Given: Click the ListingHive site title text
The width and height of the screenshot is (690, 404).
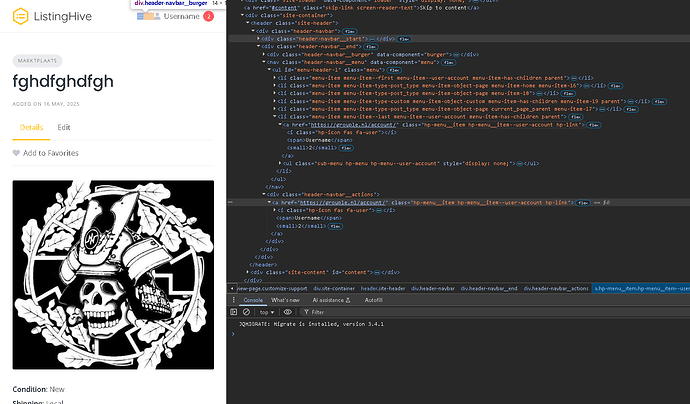Looking at the screenshot, I should [62, 17].
